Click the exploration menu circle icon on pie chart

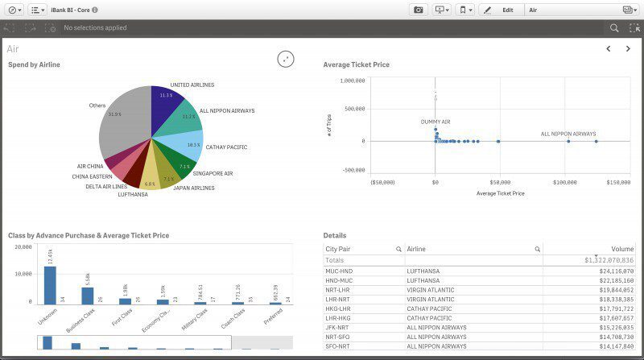[286, 59]
